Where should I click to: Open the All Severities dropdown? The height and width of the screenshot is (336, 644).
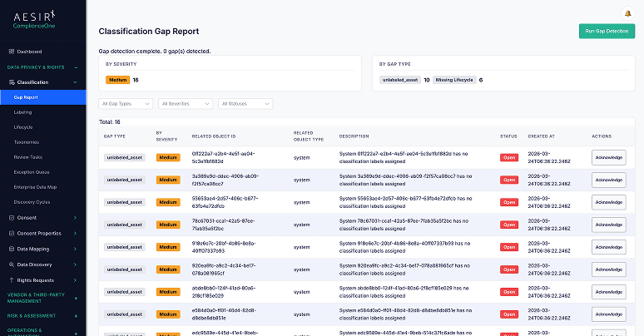coord(186,104)
